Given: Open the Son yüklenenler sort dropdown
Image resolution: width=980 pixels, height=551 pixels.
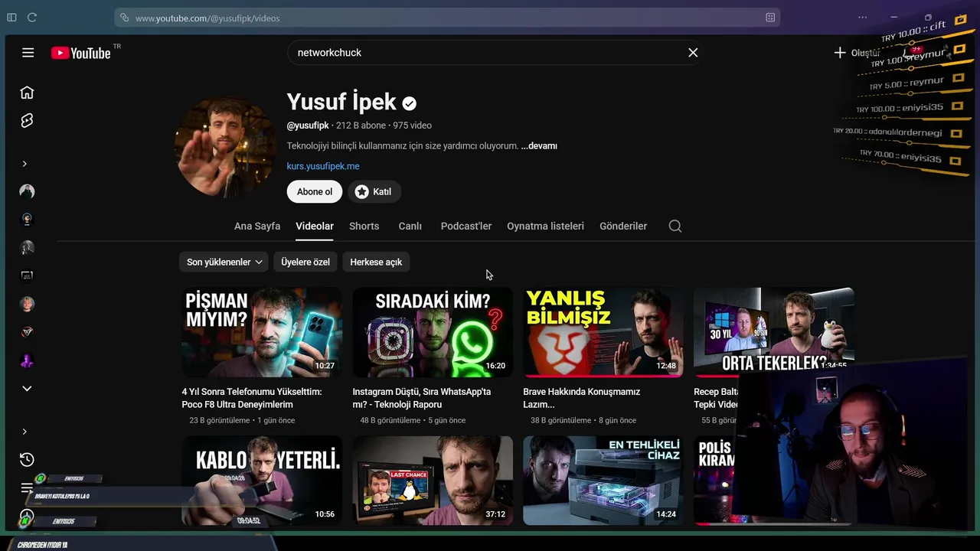Looking at the screenshot, I should point(224,262).
